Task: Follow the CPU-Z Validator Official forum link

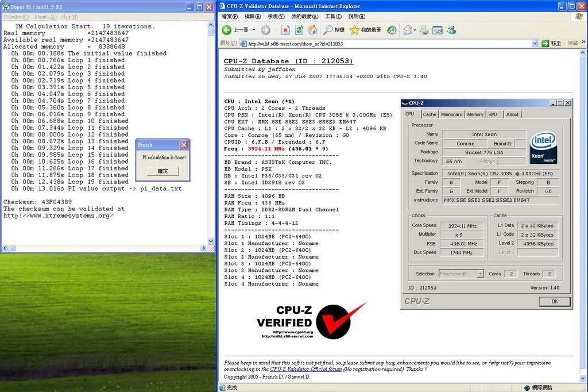Action: click(x=305, y=369)
